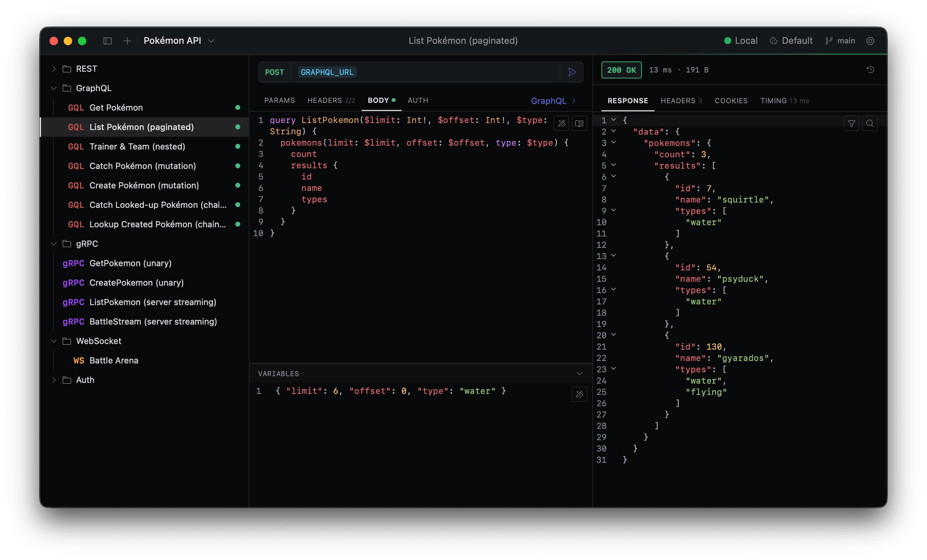
Task: Click query editor line with 'count'
Action: coord(303,154)
